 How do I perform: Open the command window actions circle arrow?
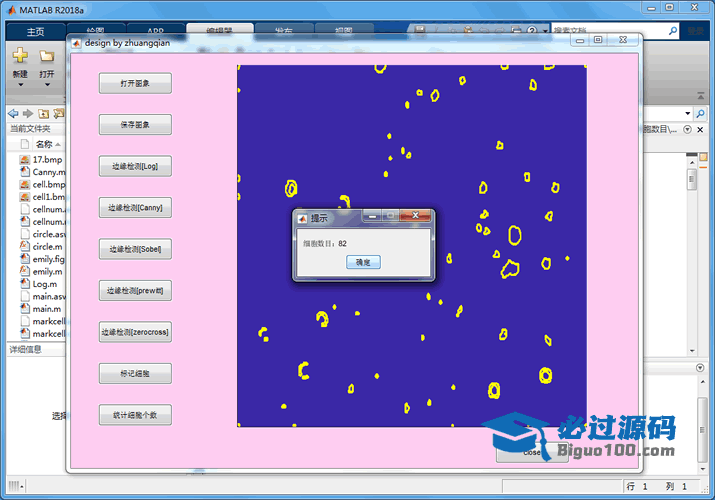point(700,367)
